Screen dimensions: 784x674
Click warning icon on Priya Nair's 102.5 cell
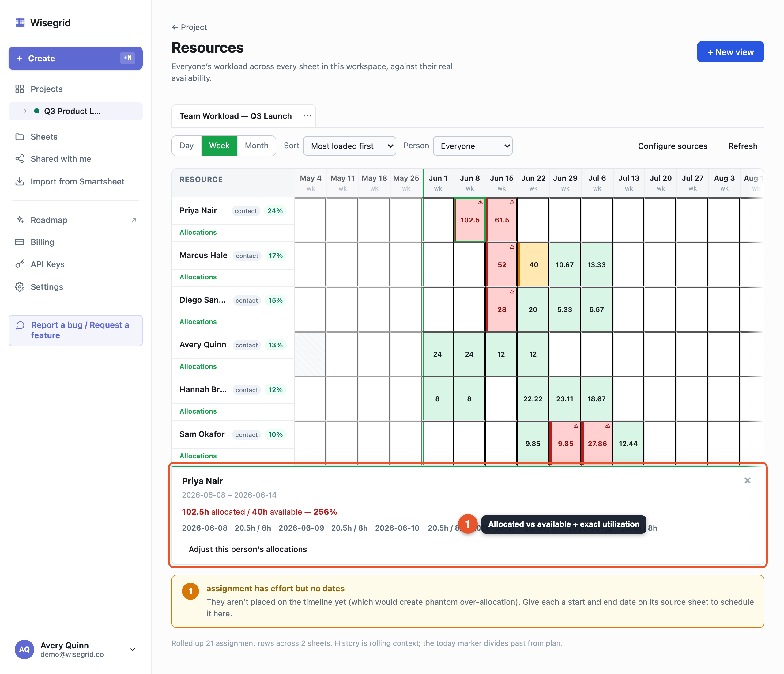480,202
